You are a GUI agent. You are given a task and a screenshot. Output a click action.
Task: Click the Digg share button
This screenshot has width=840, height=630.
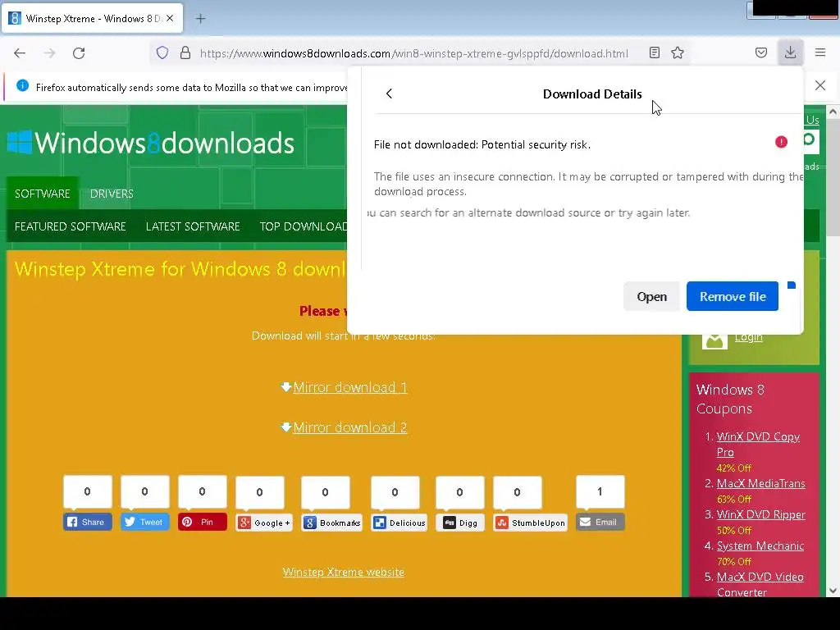pos(459,523)
